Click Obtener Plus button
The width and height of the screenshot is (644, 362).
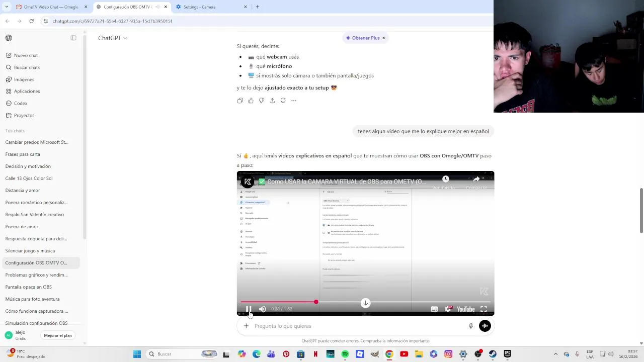click(x=362, y=38)
